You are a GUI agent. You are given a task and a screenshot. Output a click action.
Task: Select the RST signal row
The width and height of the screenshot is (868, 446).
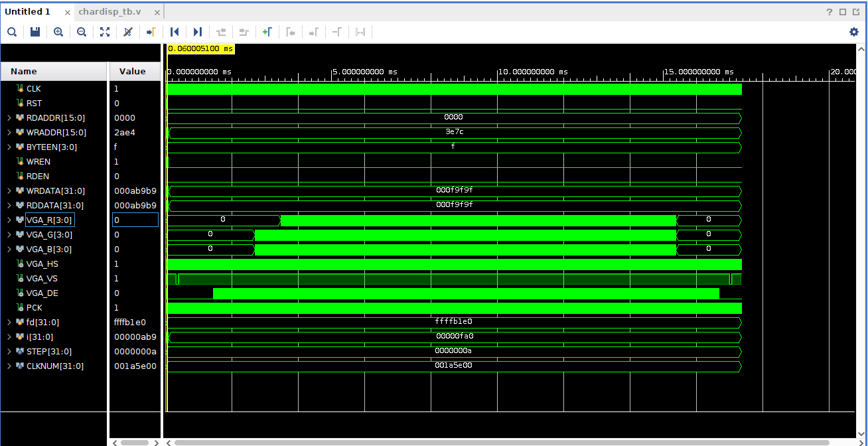pos(54,103)
